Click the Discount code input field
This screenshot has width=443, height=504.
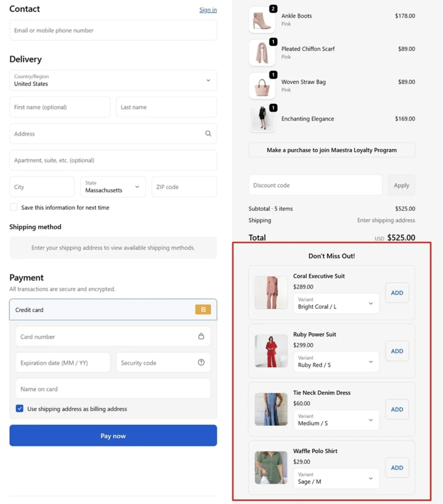[315, 185]
